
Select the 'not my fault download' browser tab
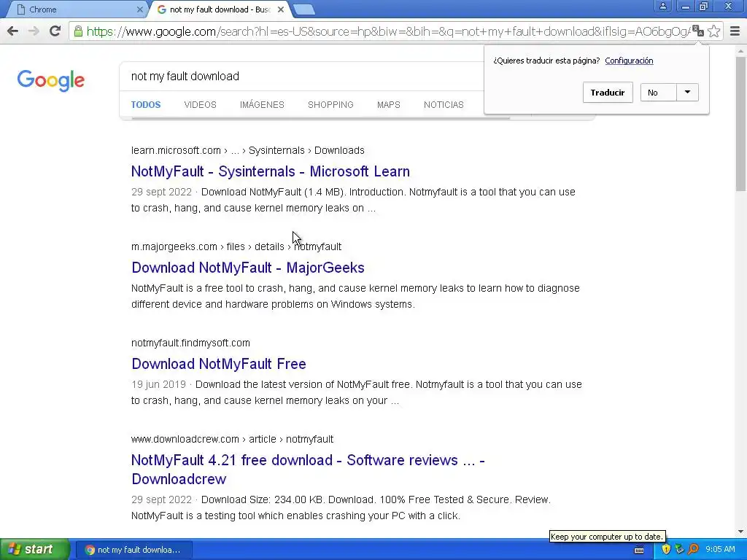click(219, 9)
